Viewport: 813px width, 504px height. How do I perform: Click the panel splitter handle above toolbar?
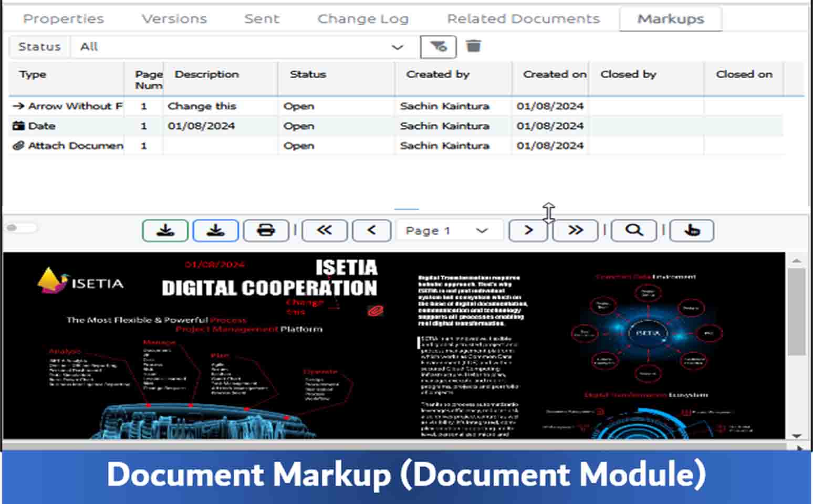coord(407,209)
